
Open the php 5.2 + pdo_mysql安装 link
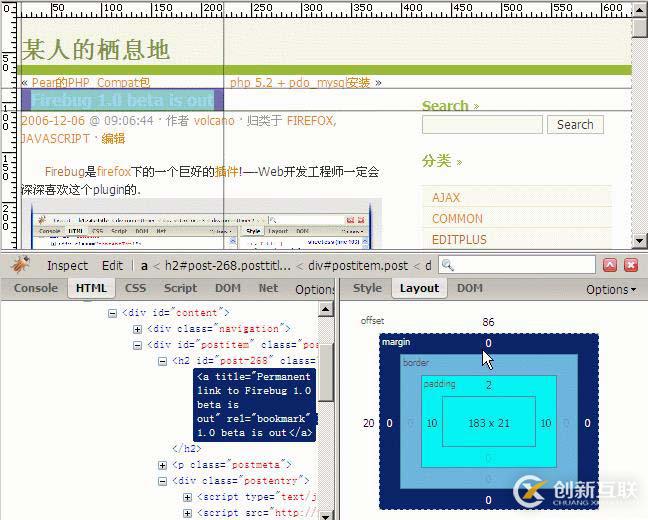tap(300, 83)
